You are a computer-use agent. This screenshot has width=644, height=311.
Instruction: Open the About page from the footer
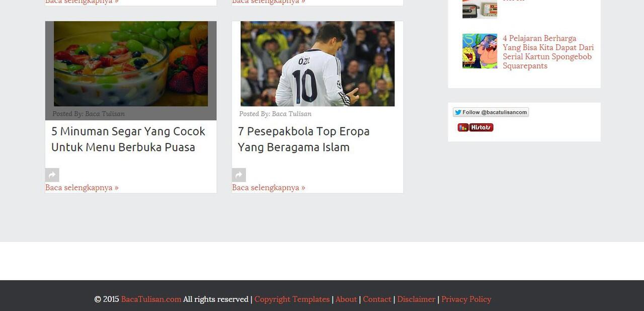(346, 299)
